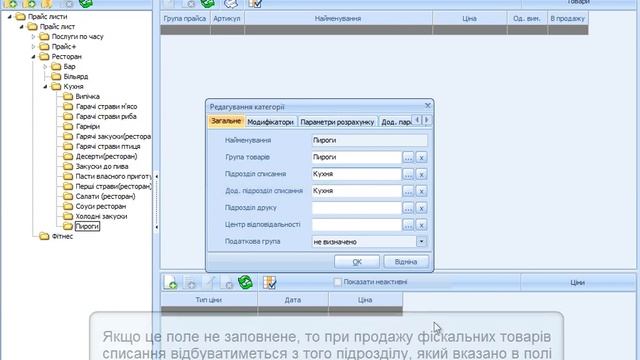Viewport: 640px width, 360px height.
Task: Sort by the Найменування column header
Action: (338, 18)
